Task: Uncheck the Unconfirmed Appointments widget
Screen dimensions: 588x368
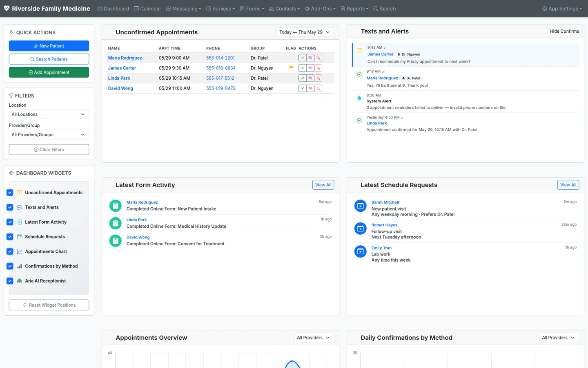Action: click(10, 193)
